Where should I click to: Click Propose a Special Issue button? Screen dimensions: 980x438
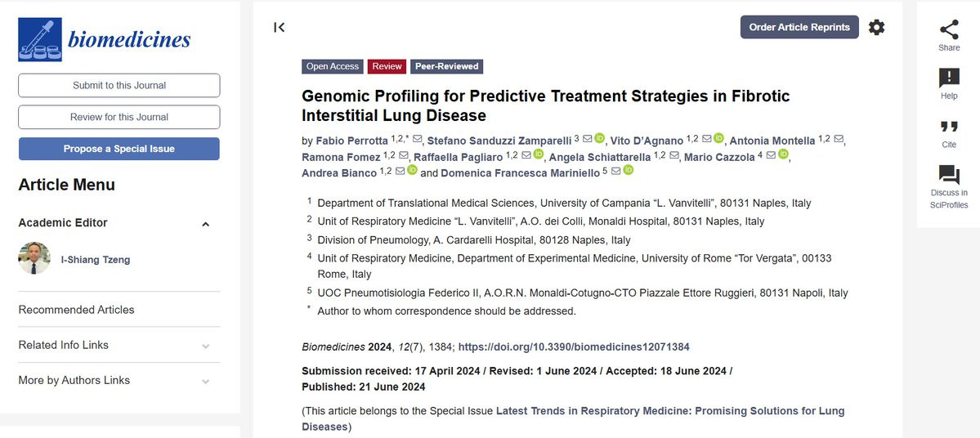(119, 149)
